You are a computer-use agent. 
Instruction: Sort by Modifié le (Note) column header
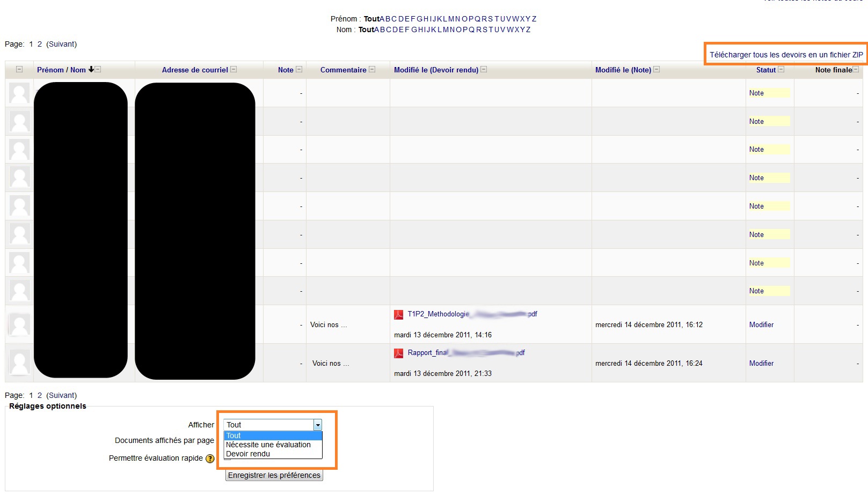[x=623, y=70]
